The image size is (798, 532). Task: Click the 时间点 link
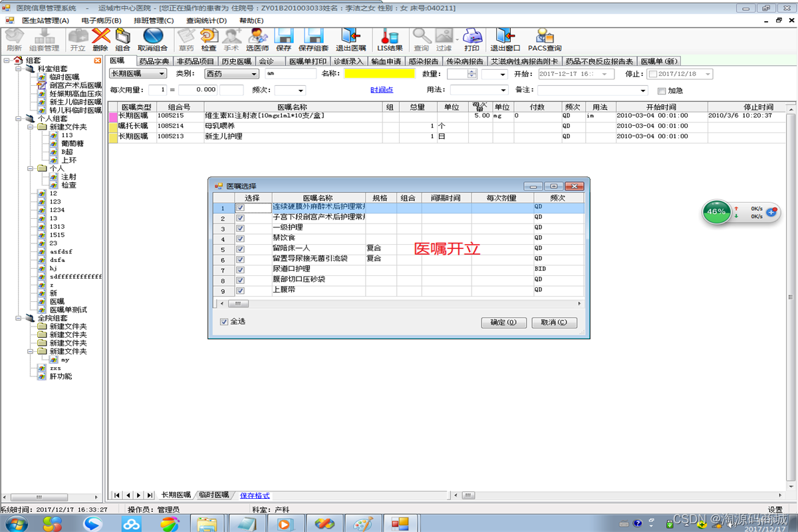pos(381,90)
